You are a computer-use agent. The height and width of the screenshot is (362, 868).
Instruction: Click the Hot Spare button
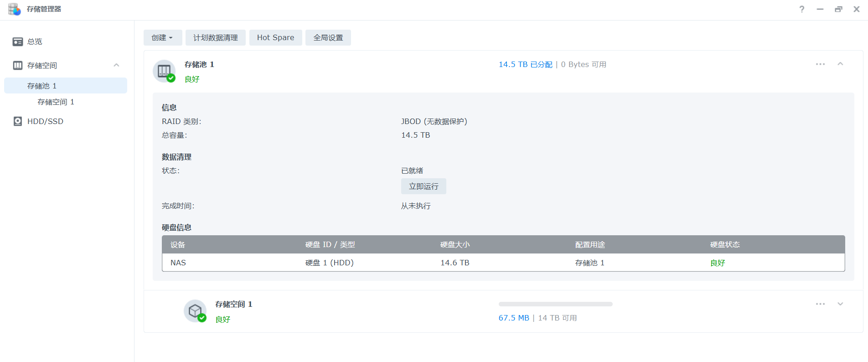click(276, 37)
